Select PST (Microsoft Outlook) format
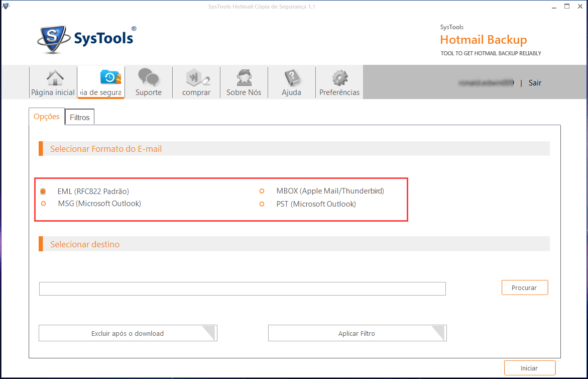This screenshot has width=588, height=379. point(262,204)
